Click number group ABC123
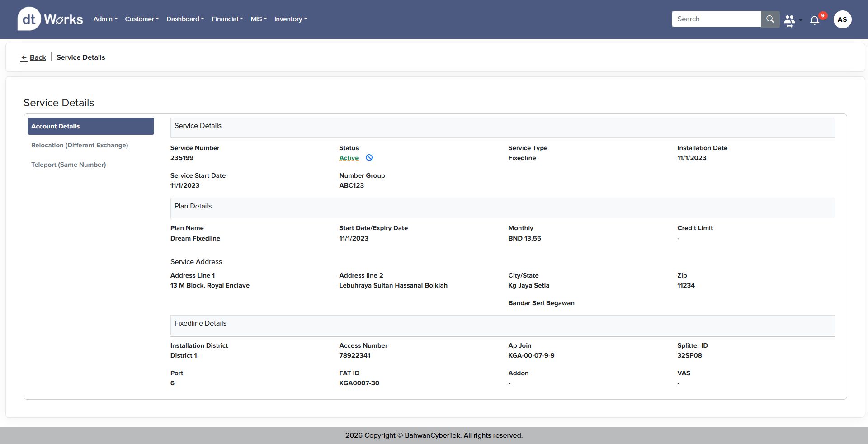 pos(352,185)
